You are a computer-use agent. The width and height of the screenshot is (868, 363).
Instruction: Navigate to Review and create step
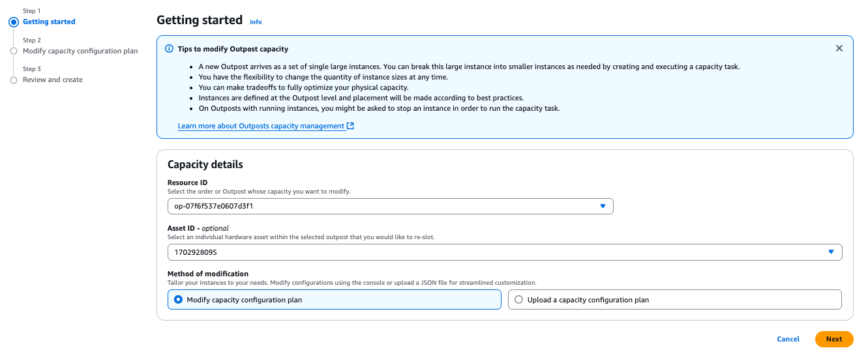click(x=53, y=80)
